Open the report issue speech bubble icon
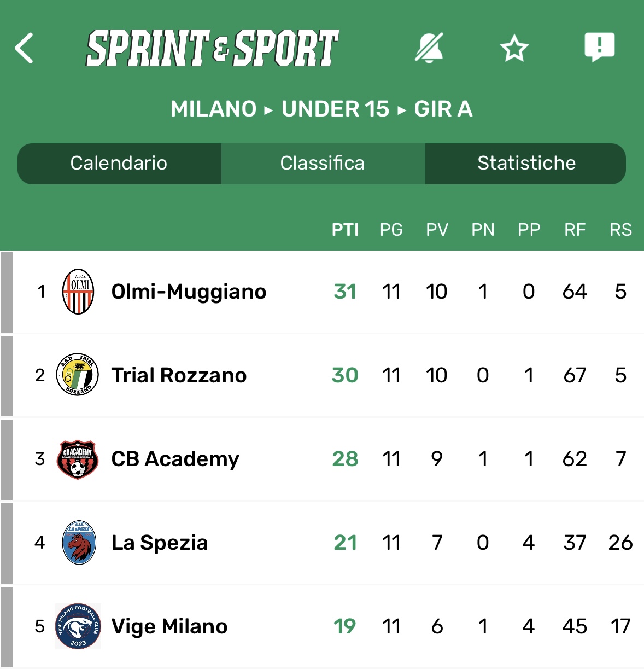 600,48
